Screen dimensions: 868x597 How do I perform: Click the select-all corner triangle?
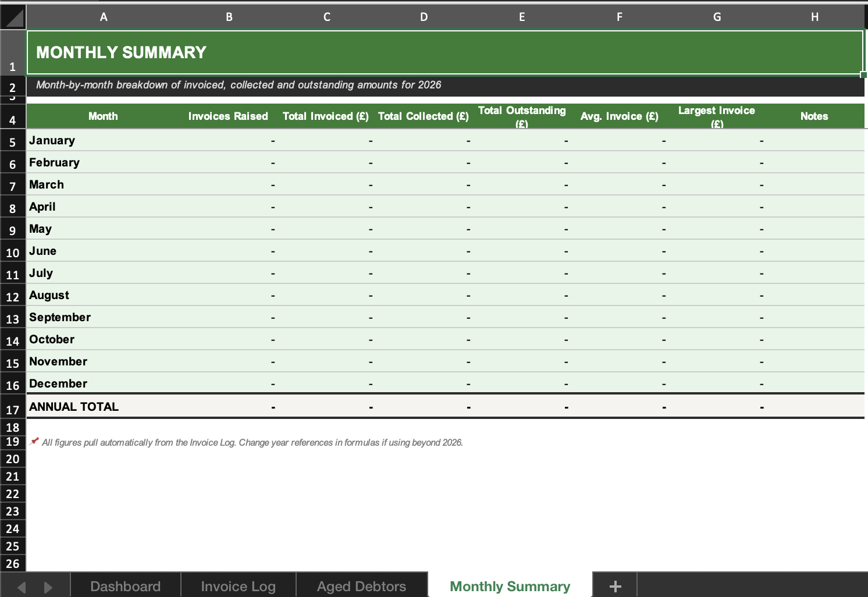coord(13,17)
